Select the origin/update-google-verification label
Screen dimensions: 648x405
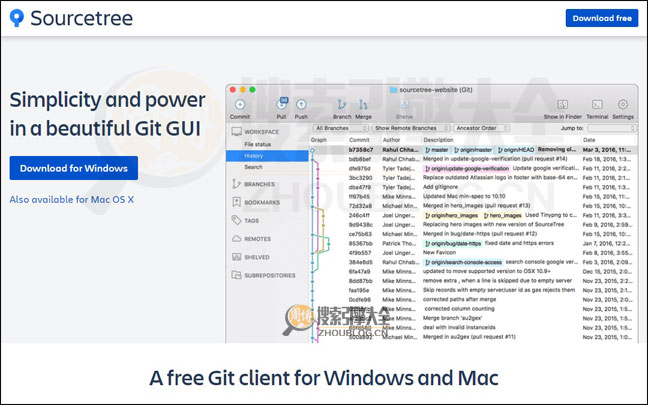[x=467, y=169]
